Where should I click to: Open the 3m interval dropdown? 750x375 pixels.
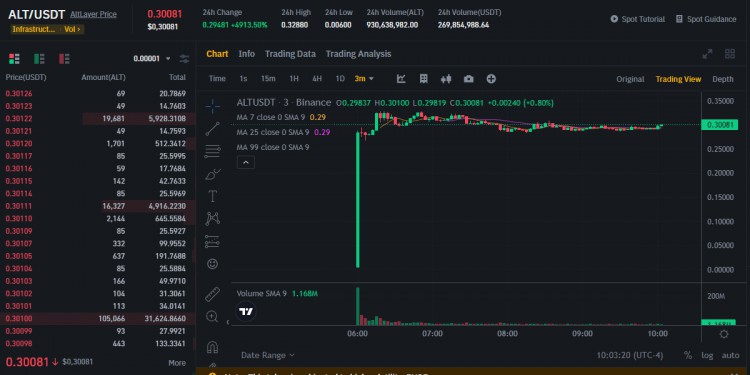364,79
